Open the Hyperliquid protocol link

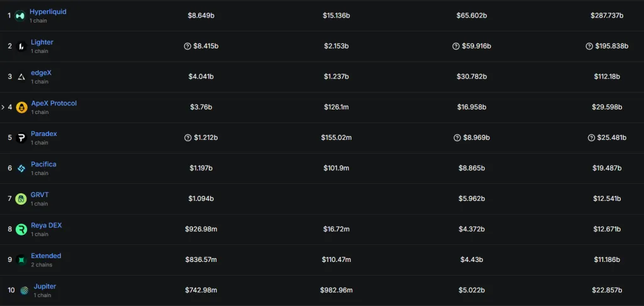[48, 12]
